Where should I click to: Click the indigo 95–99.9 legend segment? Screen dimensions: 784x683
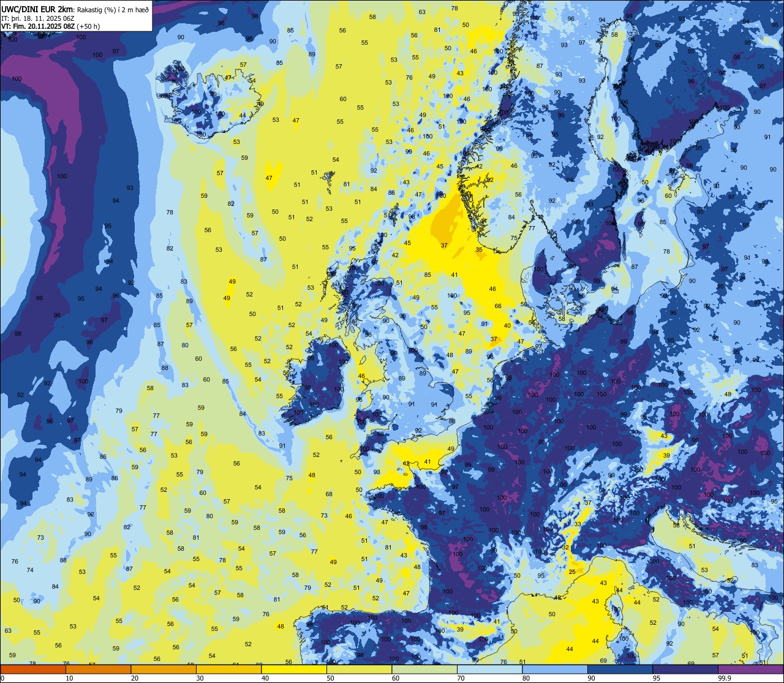[685, 669]
